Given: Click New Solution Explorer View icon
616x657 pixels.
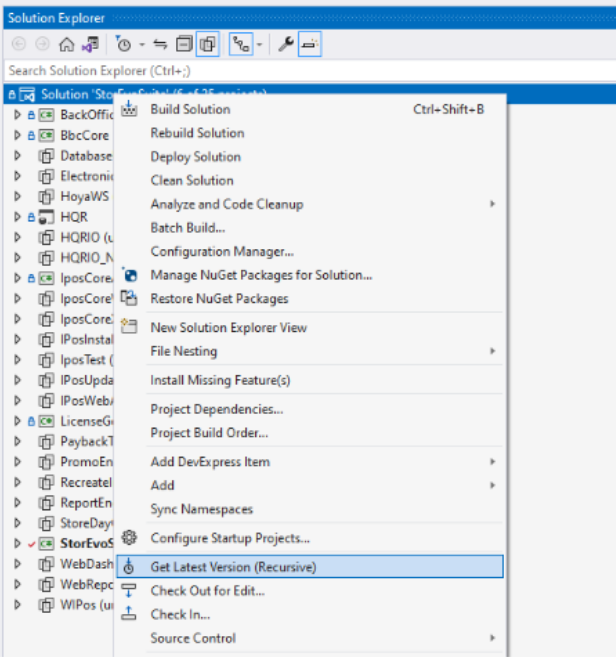Looking at the screenshot, I should 129,326.
